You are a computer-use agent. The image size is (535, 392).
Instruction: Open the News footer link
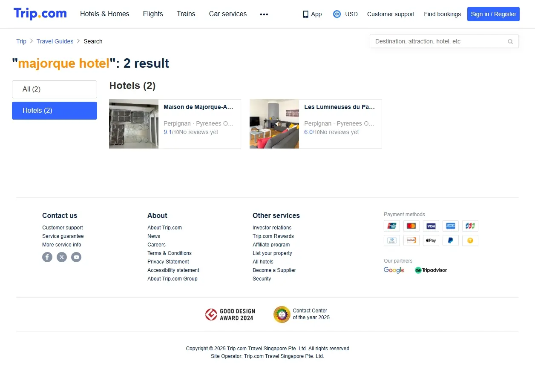click(154, 236)
